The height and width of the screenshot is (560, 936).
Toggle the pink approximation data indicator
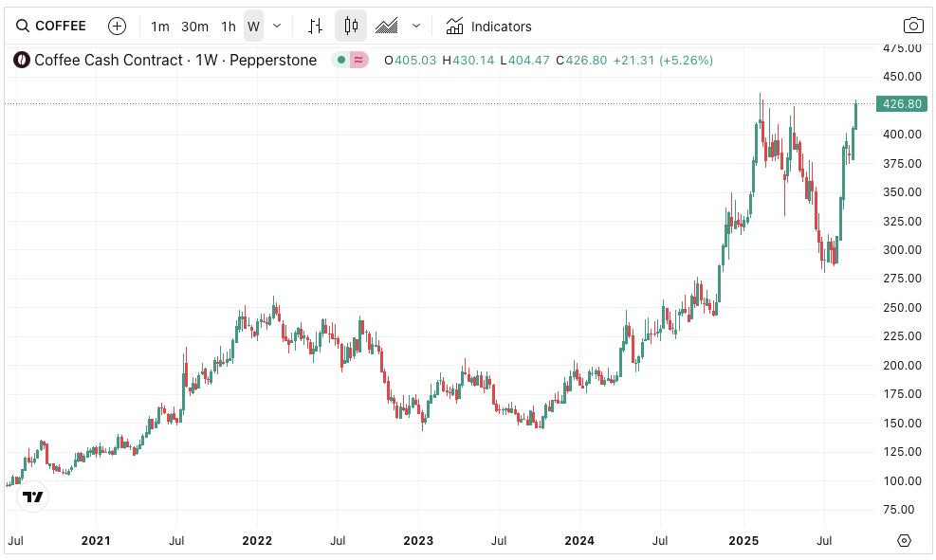click(x=358, y=60)
